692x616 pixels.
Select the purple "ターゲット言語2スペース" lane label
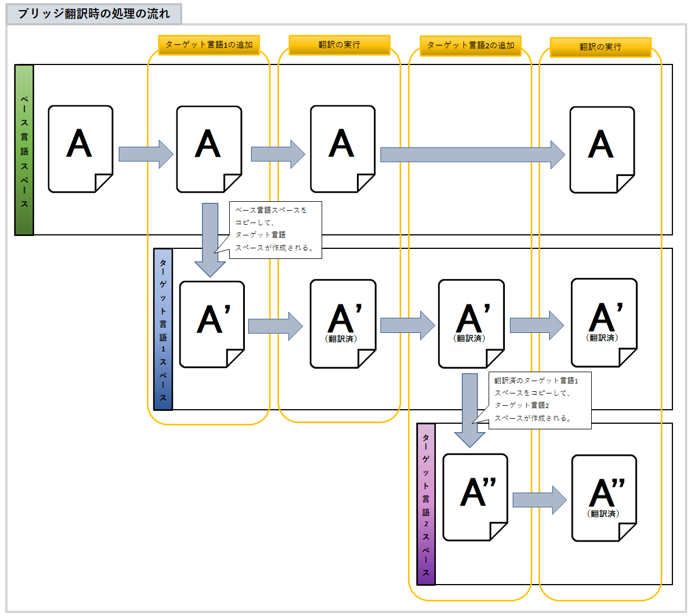coord(426,504)
